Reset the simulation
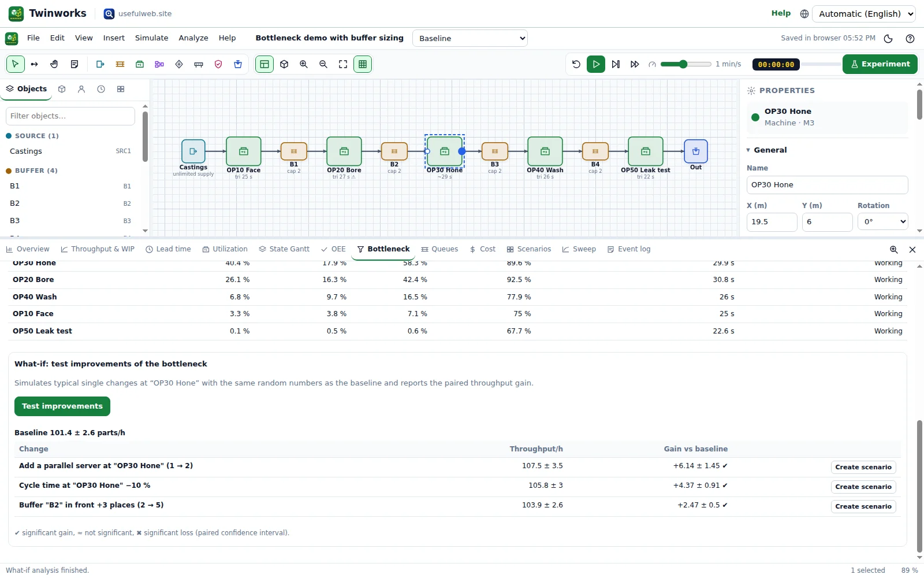924x578 pixels. coord(576,64)
